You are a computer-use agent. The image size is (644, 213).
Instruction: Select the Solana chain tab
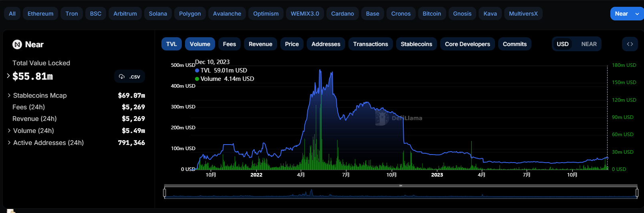(x=158, y=14)
